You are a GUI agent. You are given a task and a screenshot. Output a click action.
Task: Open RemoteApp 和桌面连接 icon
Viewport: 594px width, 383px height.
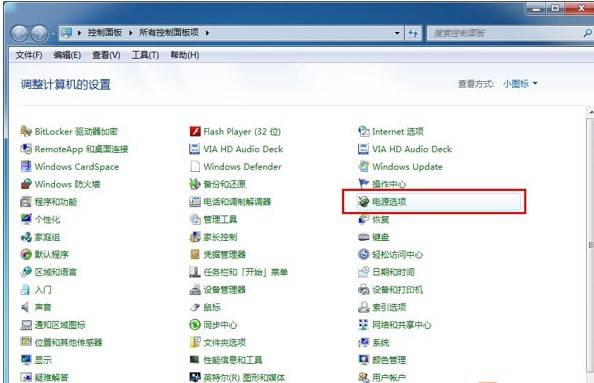tap(26, 149)
